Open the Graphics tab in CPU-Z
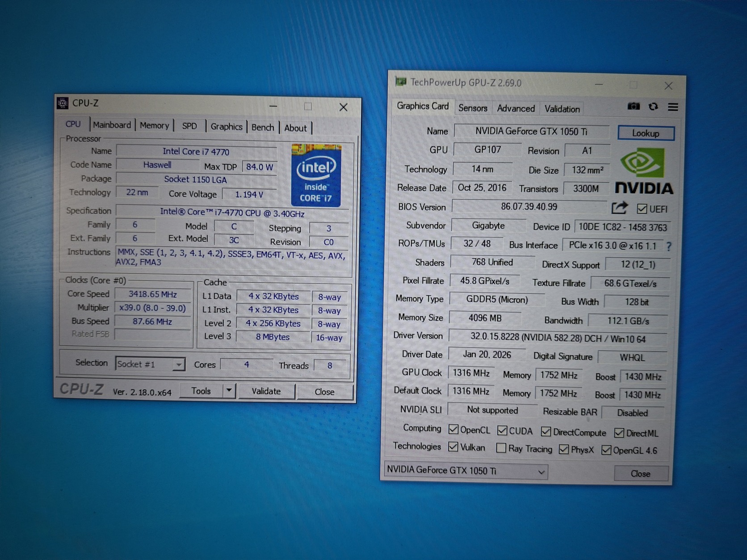Viewport: 747px width, 560px height. [227, 127]
